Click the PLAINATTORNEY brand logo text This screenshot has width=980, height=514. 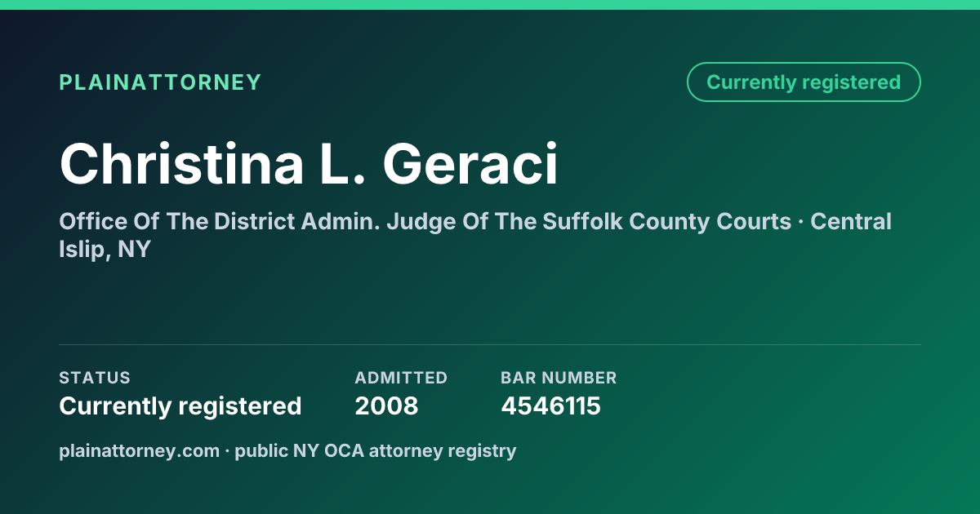(x=160, y=82)
